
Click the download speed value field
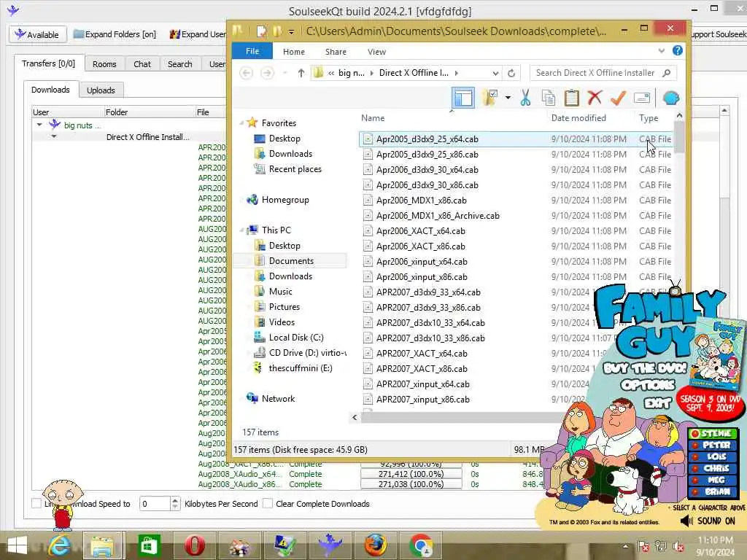(155, 504)
